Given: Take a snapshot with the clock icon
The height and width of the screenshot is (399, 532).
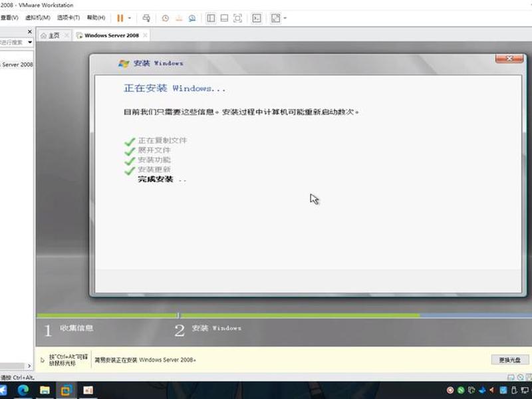Looking at the screenshot, I should click(x=165, y=18).
